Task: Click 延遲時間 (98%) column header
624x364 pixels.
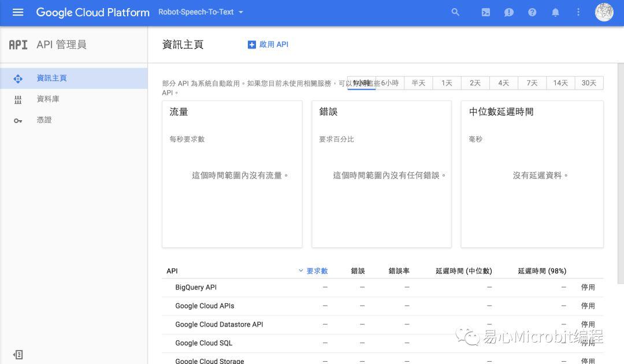Action: coord(542,271)
